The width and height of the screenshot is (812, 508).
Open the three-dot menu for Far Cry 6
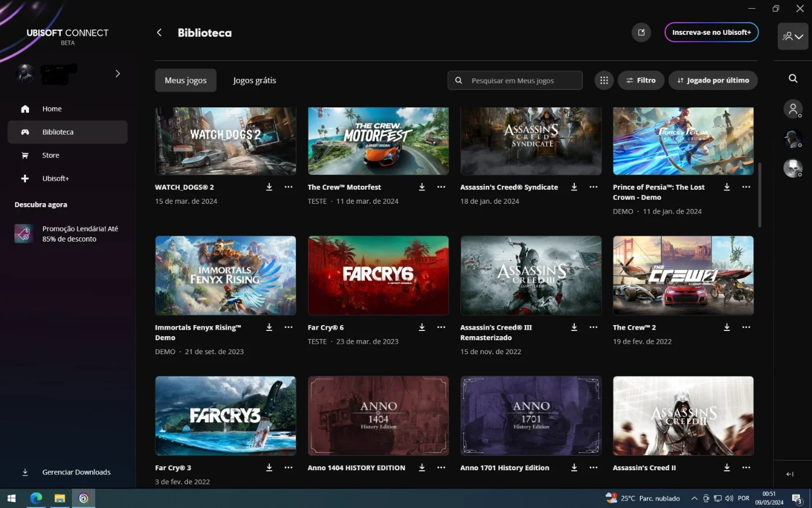441,327
